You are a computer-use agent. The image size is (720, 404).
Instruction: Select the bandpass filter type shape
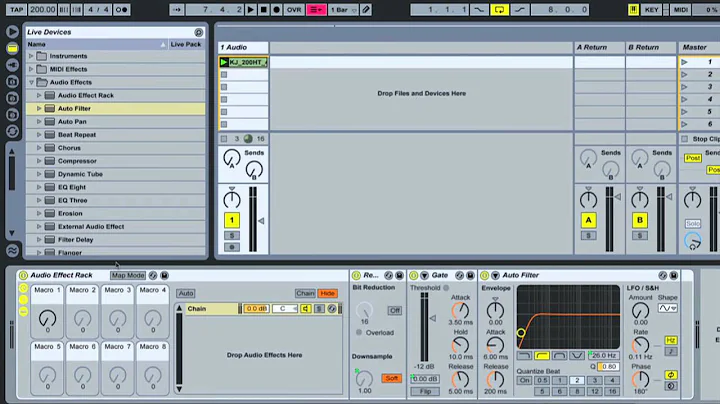pos(559,355)
